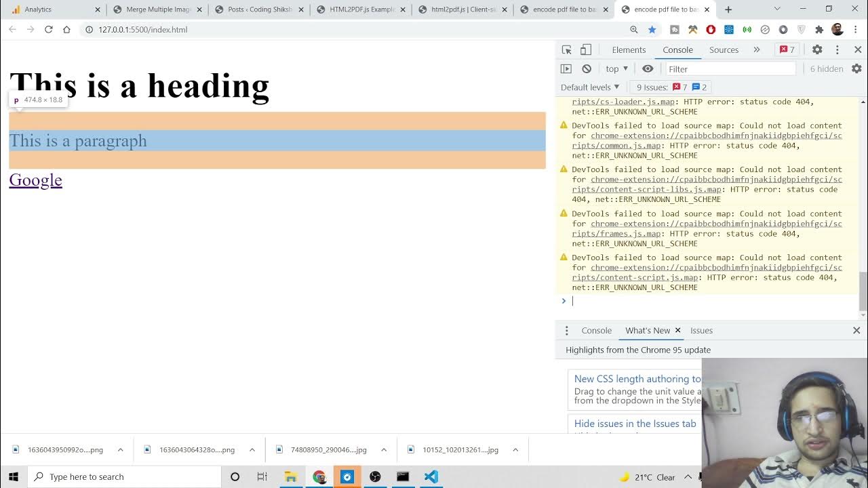The width and height of the screenshot is (868, 488).
Task: Switch to the Elements tab
Action: click(629, 49)
